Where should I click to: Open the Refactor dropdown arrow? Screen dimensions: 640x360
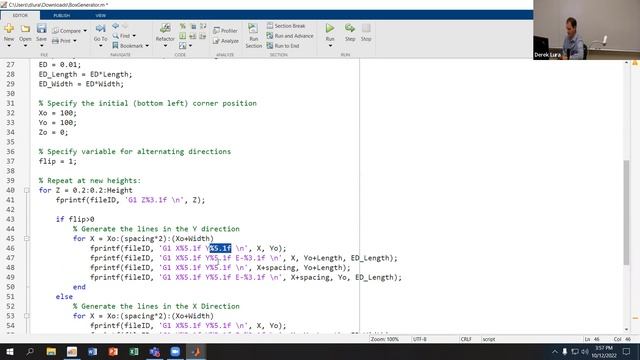[x=165, y=46]
